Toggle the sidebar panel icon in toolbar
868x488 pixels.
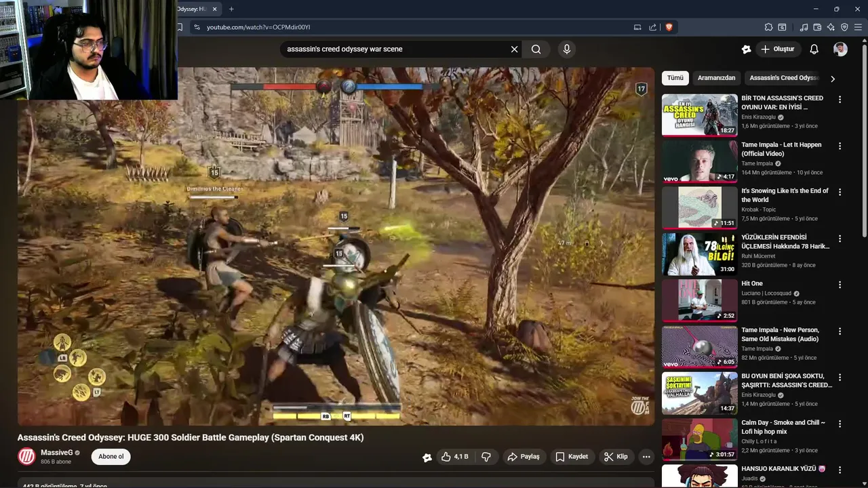point(782,27)
